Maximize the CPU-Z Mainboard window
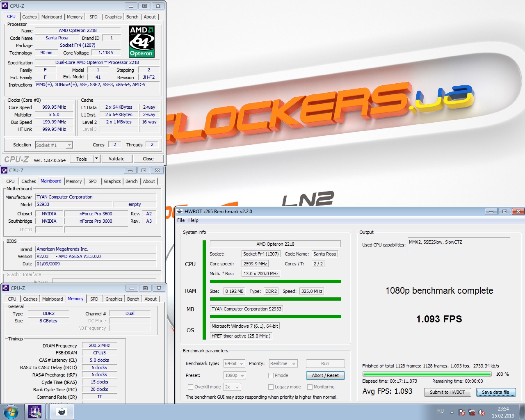This screenshot has width=525, height=420. pos(144,170)
